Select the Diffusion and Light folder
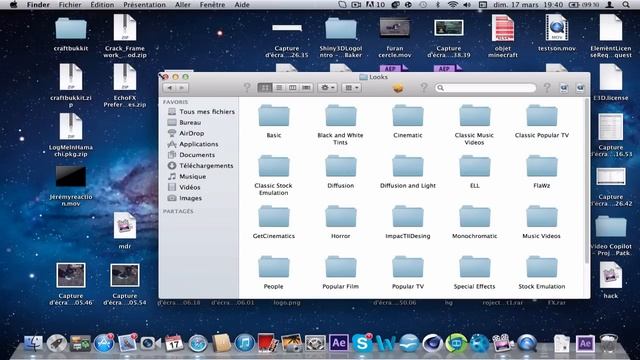The height and width of the screenshot is (360, 640). tap(408, 166)
